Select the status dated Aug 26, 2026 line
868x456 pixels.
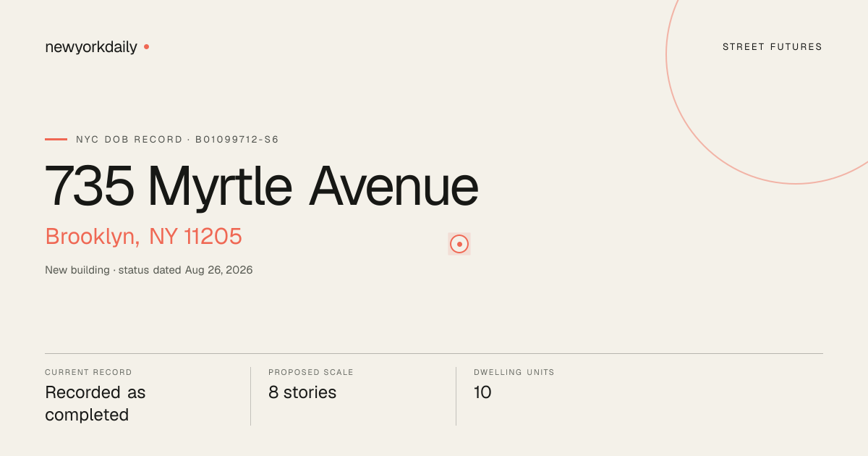(185, 270)
